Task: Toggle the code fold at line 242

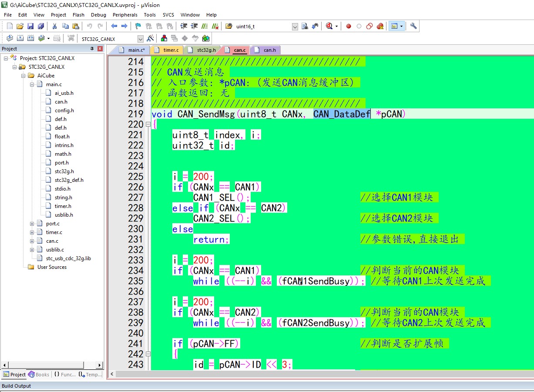Action: pyautogui.click(x=148, y=354)
